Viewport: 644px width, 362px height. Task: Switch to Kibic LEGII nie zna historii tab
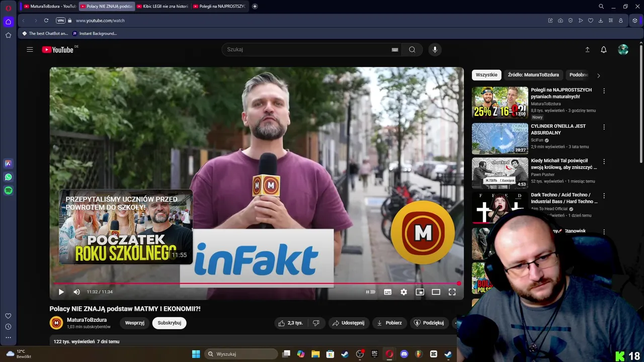[x=163, y=7]
